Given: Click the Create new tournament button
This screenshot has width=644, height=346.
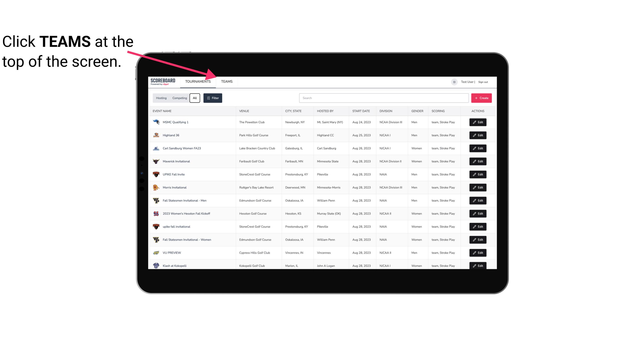Looking at the screenshot, I should pos(481,98).
